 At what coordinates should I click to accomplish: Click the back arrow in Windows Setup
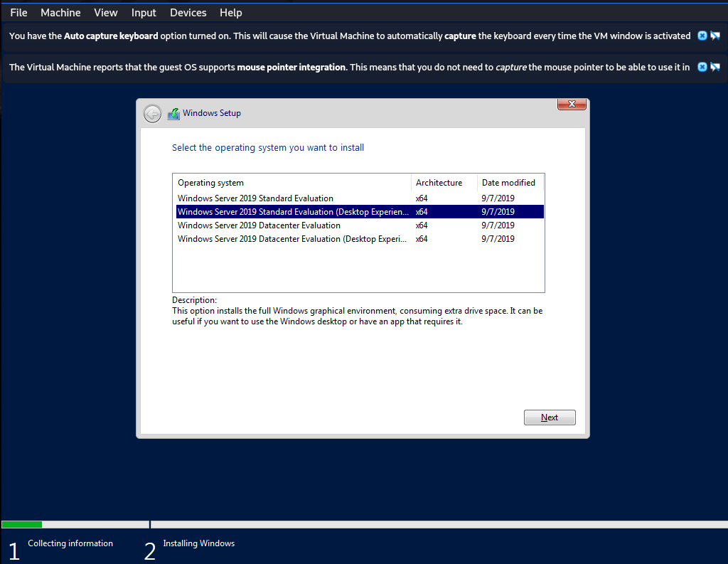(x=152, y=113)
